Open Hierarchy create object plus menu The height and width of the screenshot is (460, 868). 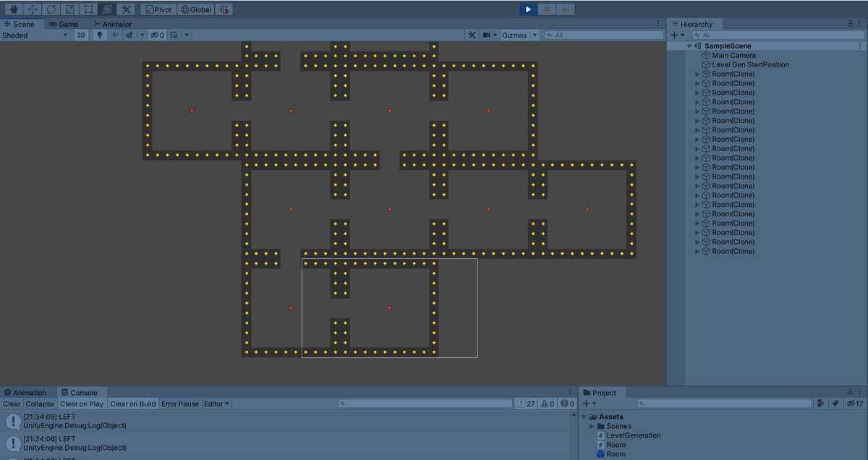[677, 35]
